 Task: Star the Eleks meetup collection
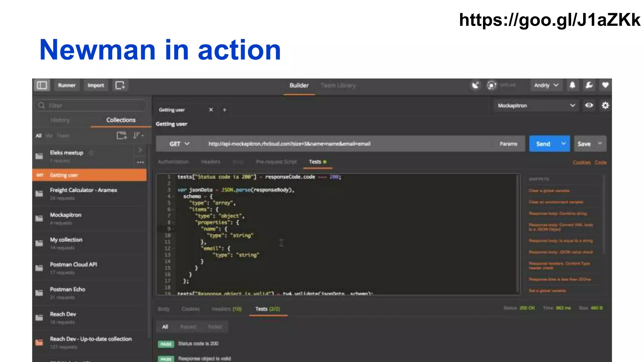coord(91,152)
